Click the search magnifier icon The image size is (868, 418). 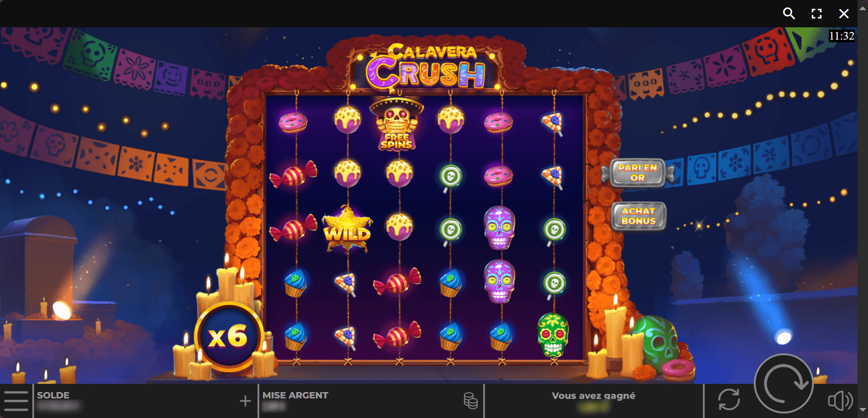(789, 14)
